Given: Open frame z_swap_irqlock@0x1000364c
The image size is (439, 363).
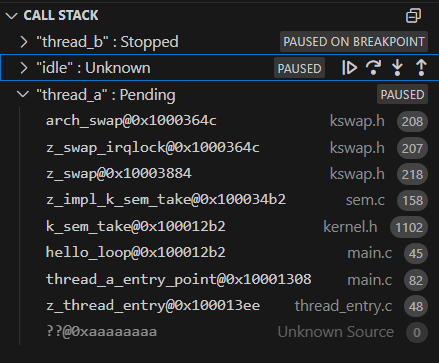Looking at the screenshot, I should [219, 148].
